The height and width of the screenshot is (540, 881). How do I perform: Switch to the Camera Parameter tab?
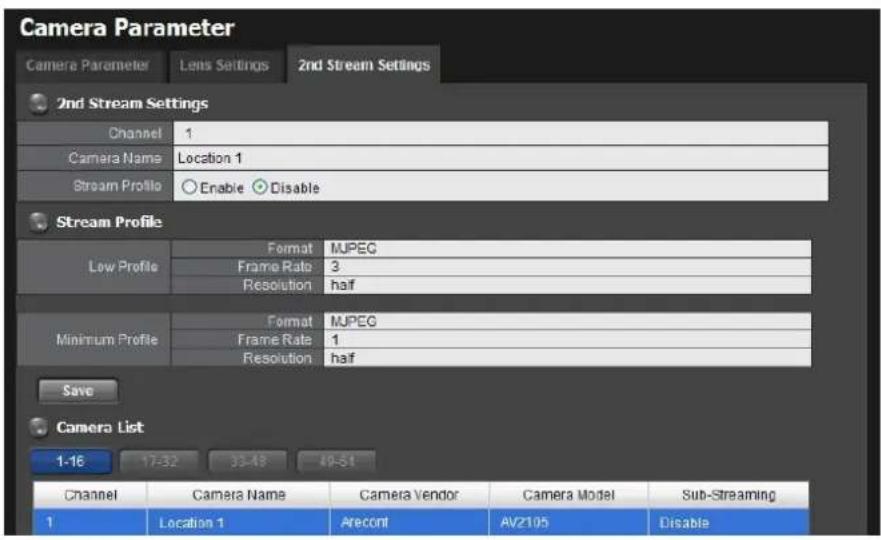(x=88, y=65)
